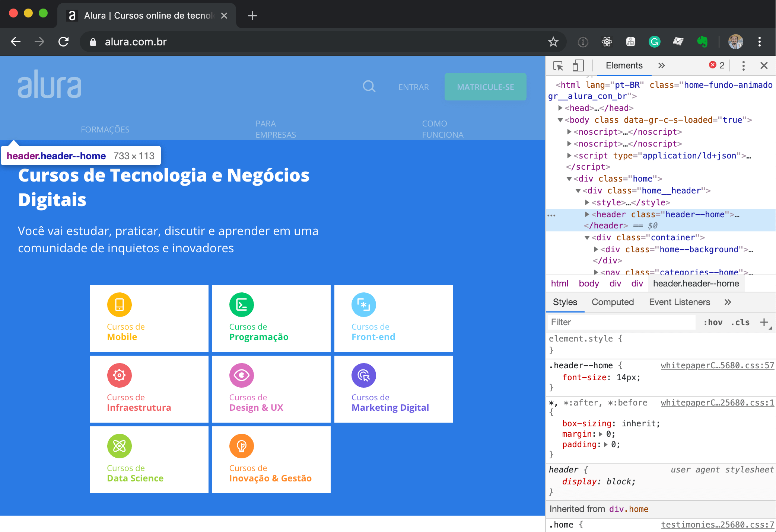This screenshot has width=776, height=532.
Task: Open the Evernote elephant extension icon
Action: click(702, 42)
